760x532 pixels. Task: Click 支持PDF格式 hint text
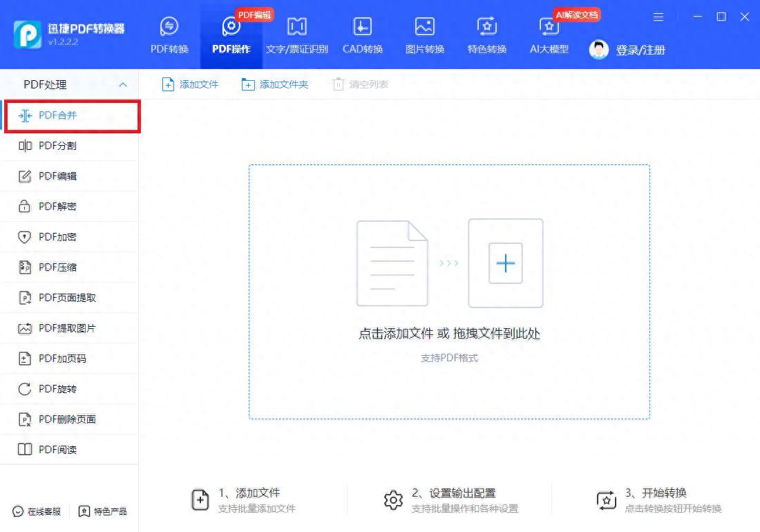pyautogui.click(x=449, y=358)
